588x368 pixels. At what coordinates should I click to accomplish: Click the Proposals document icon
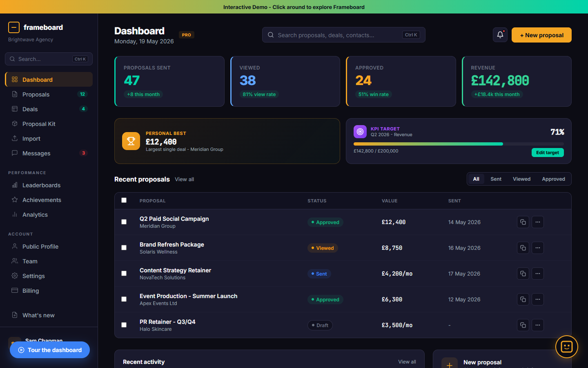[x=15, y=94]
